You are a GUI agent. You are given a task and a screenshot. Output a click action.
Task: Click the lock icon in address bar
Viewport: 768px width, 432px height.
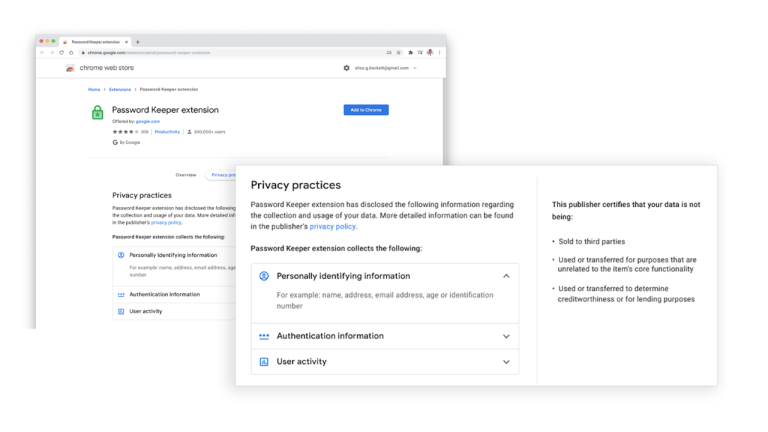(83, 52)
